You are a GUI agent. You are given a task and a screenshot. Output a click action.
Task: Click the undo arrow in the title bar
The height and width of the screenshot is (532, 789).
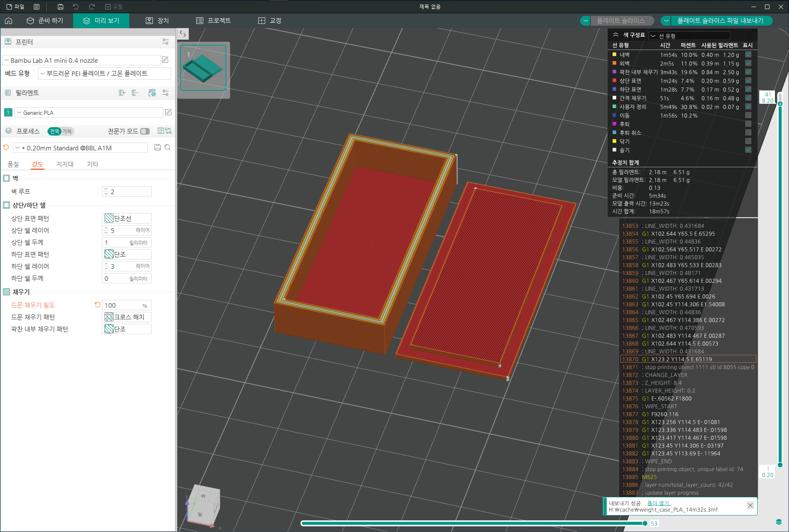(76, 7)
